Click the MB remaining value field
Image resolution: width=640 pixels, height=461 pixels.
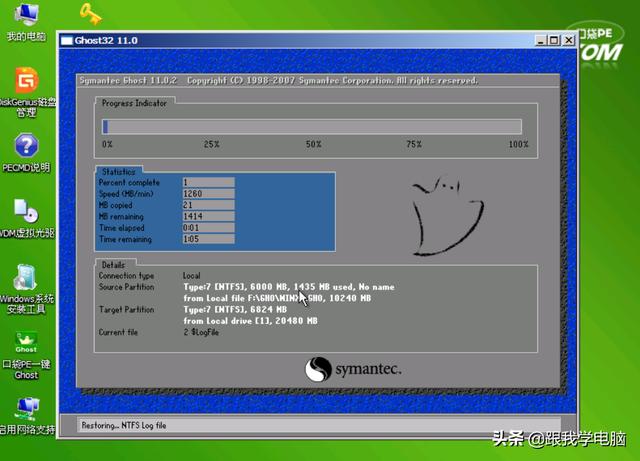pos(208,215)
